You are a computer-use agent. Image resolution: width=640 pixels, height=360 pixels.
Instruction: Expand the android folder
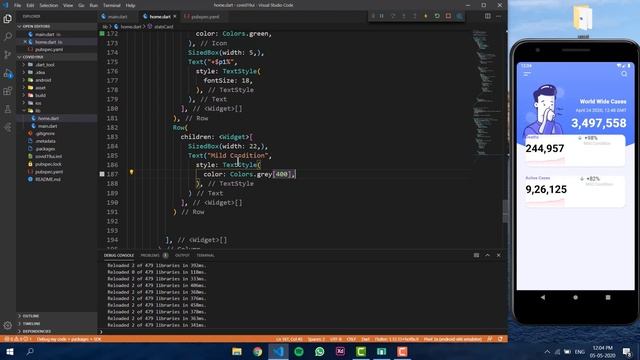(57, 80)
